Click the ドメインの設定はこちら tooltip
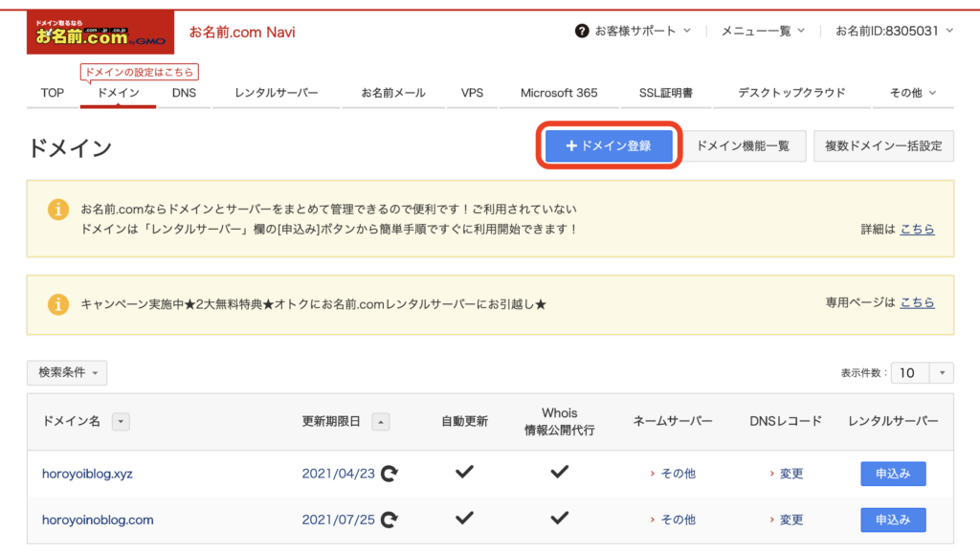The height and width of the screenshot is (554, 980). tap(140, 73)
